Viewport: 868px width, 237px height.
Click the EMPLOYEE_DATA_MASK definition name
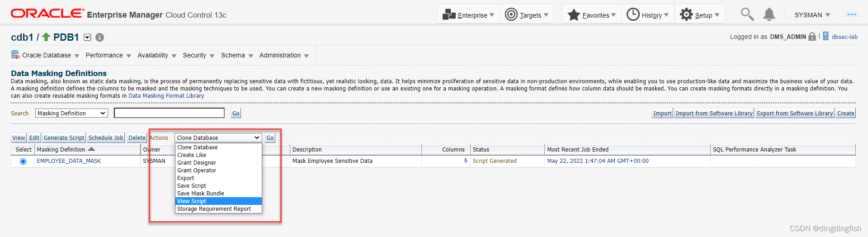point(69,161)
